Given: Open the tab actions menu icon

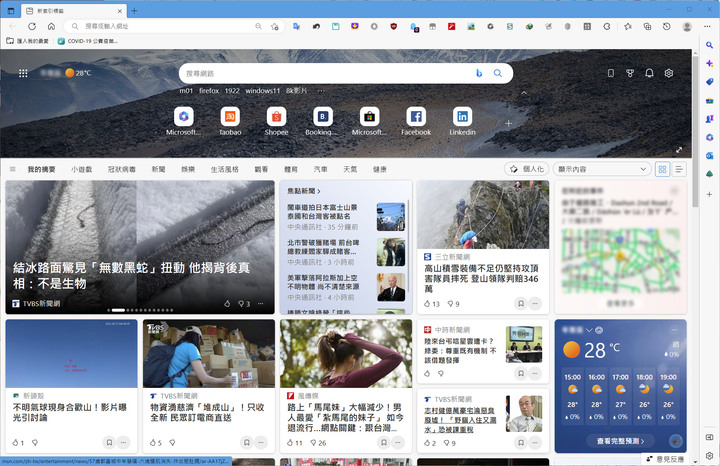Looking at the screenshot, I should pyautogui.click(x=11, y=11).
